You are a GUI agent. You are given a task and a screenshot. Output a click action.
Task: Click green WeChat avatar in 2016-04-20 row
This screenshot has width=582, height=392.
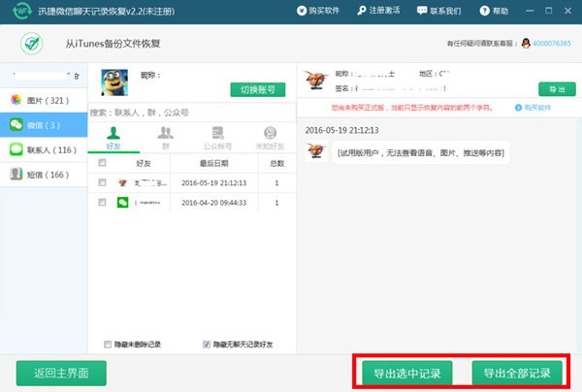[123, 203]
